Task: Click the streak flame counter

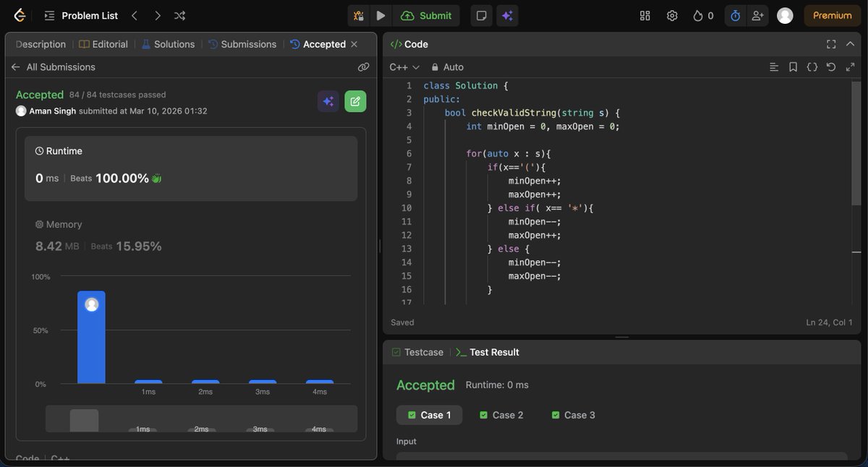Action: pyautogui.click(x=703, y=15)
